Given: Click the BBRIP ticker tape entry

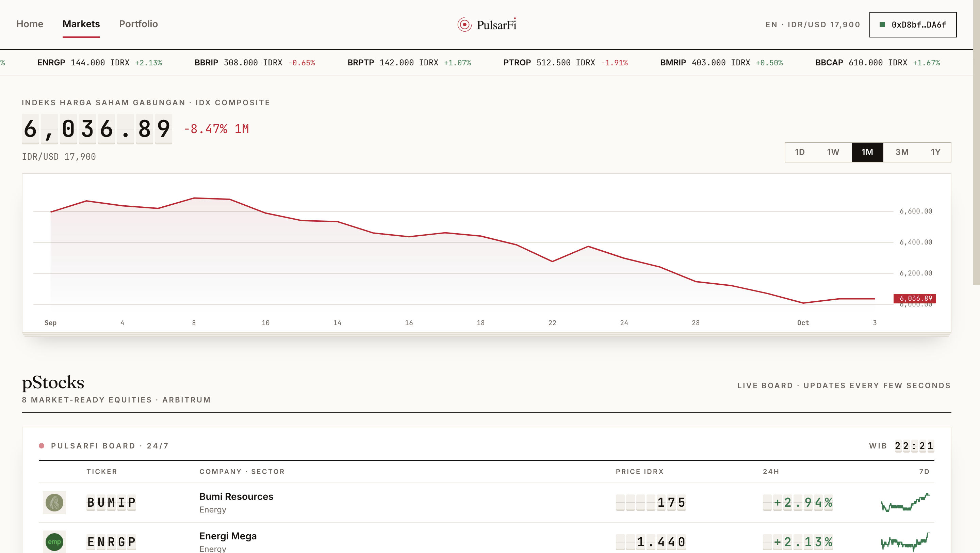Looking at the screenshot, I should pos(255,62).
